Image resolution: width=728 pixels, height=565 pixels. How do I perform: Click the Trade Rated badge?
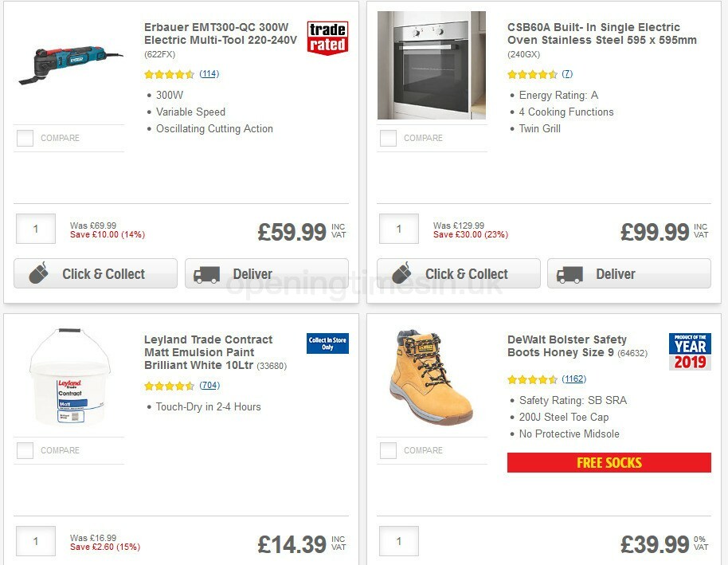point(329,38)
